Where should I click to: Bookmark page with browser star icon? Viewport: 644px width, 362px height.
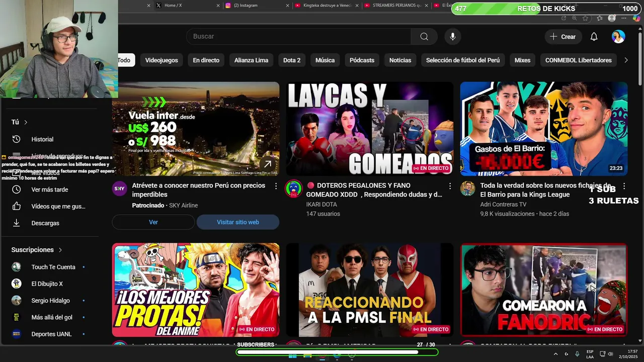click(586, 18)
